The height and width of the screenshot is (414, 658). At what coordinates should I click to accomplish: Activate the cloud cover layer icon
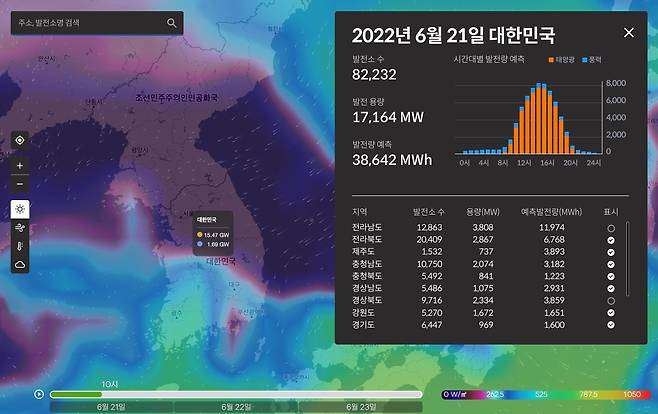[x=20, y=264]
